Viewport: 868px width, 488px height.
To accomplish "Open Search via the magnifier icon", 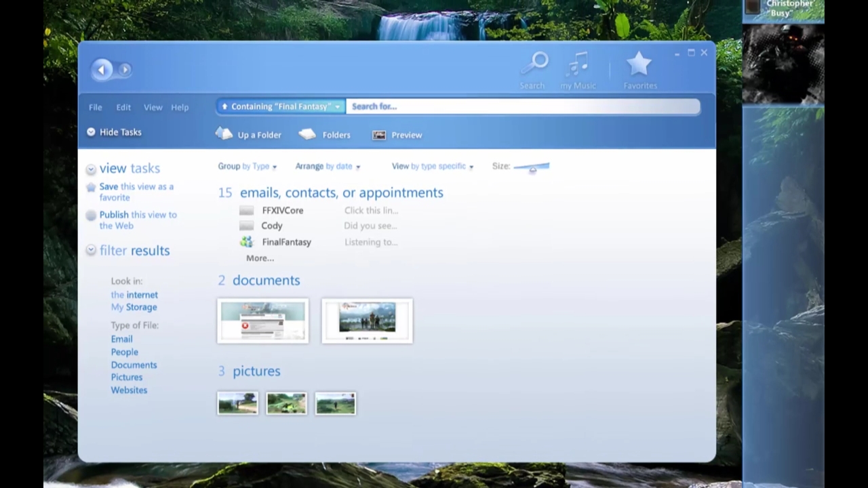I will pos(535,64).
